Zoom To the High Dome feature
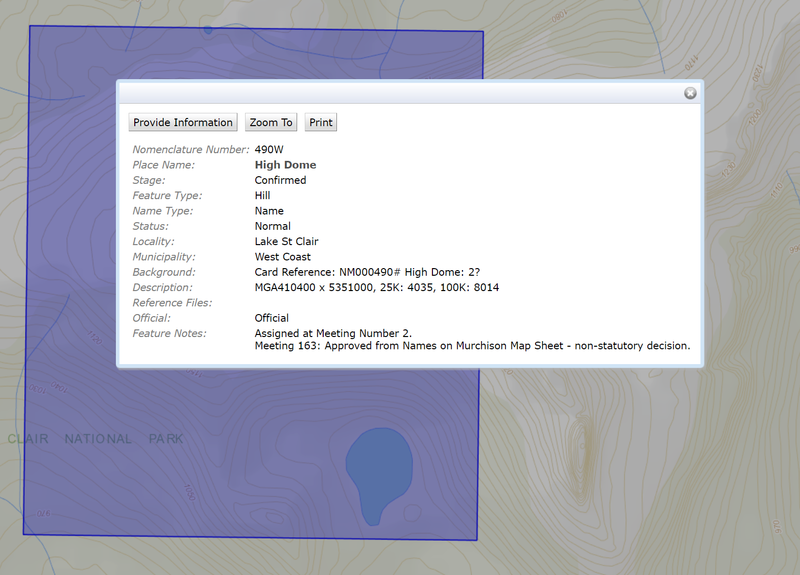This screenshot has height=575, width=800. click(x=271, y=122)
